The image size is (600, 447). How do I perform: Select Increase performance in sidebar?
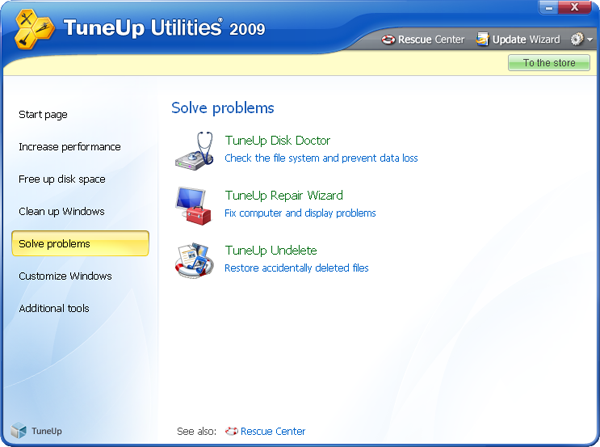pos(70,147)
